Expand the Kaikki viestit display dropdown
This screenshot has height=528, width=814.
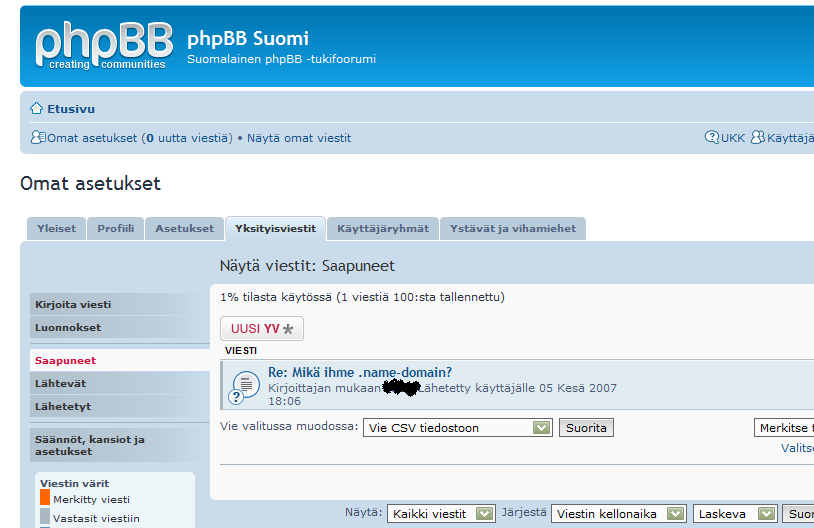pyautogui.click(x=441, y=514)
